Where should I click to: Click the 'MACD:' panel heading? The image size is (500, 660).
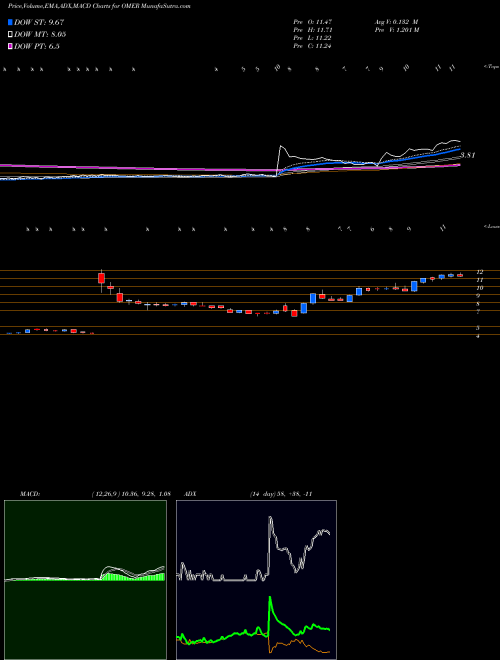30,494
